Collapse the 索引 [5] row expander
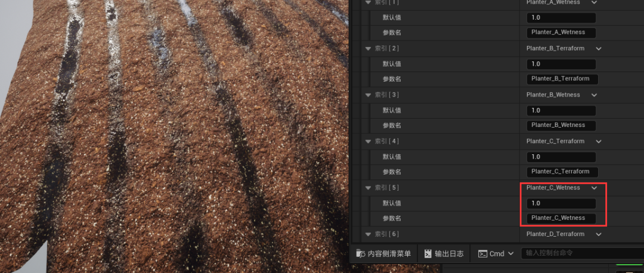 point(368,188)
